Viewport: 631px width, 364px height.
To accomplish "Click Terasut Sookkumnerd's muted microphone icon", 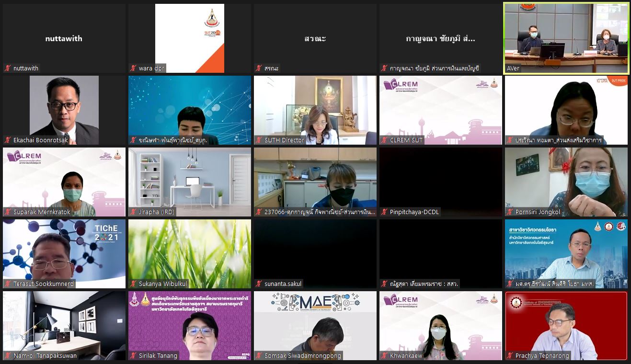I will (8, 284).
